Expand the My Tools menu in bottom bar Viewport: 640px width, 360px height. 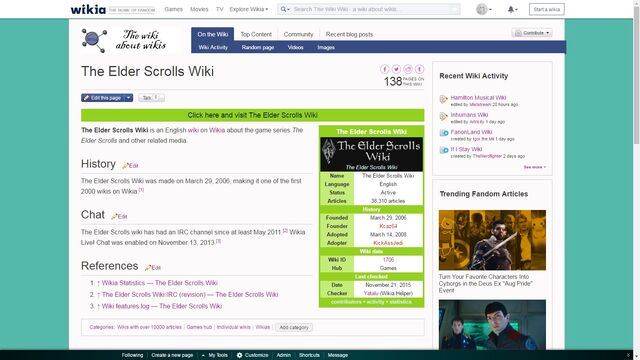[x=215, y=355]
